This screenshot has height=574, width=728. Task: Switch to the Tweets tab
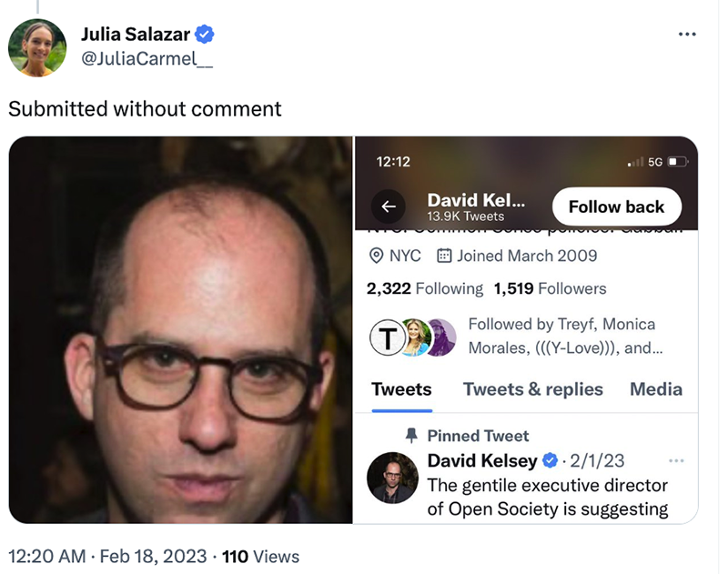pyautogui.click(x=401, y=389)
